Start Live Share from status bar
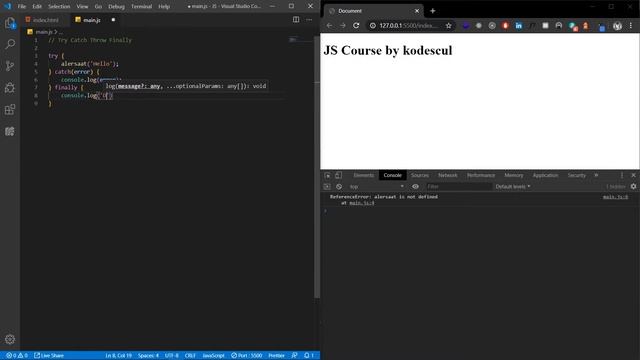This screenshot has height=360, width=640. coord(49,356)
